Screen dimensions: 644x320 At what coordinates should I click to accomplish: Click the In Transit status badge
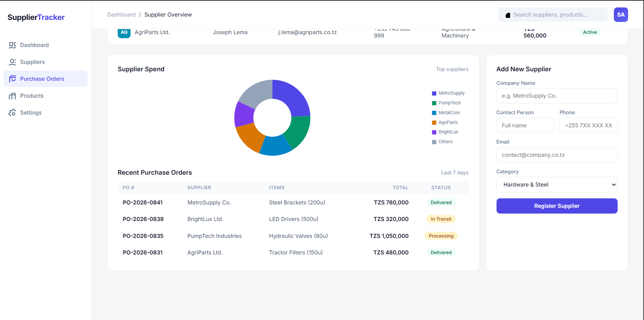[441, 219]
